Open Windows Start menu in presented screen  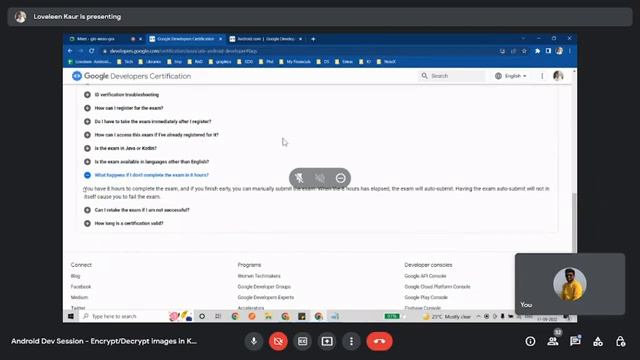pos(71,316)
